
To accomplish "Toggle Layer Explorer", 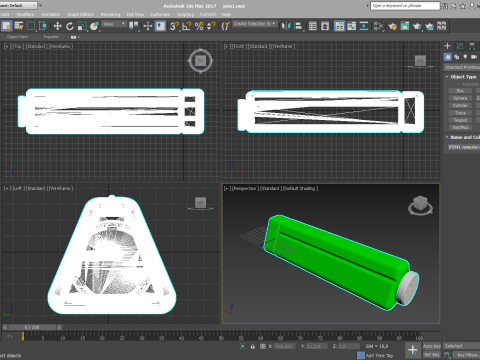I will [325, 26].
